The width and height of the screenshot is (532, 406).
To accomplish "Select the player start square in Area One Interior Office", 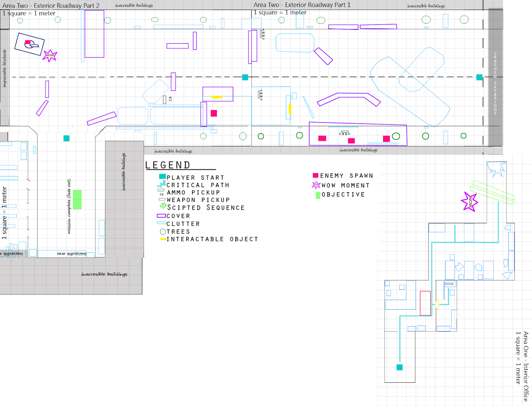I will tap(400, 367).
